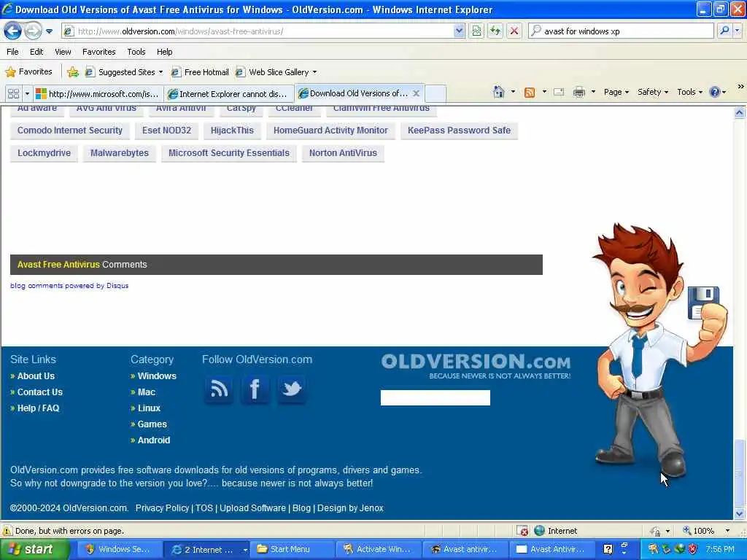Viewport: 747px width, 560px height.
Task: Click the RSS Feeds icon in command bar
Action: pyautogui.click(x=530, y=93)
